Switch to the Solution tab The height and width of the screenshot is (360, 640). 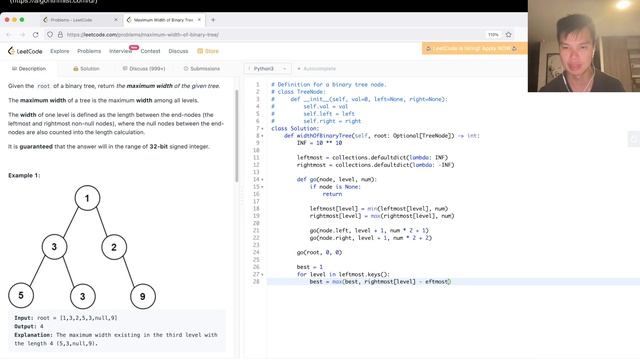pyautogui.click(x=86, y=69)
